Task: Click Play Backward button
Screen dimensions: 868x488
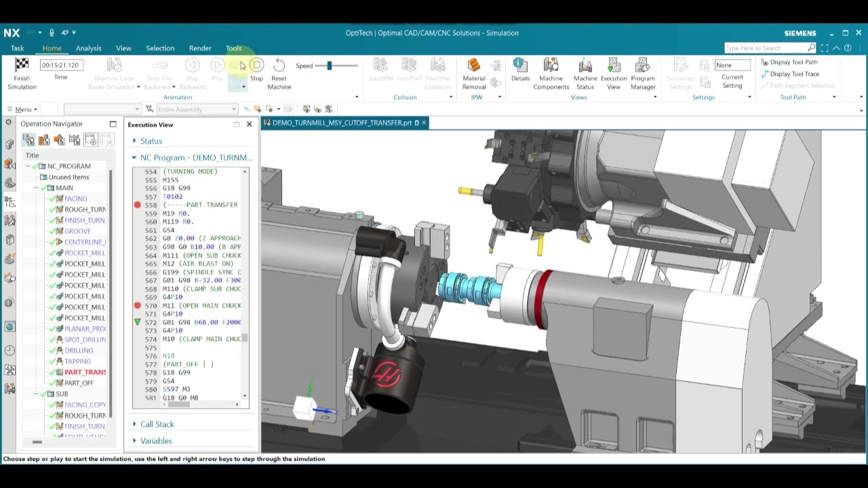Action: tap(193, 65)
